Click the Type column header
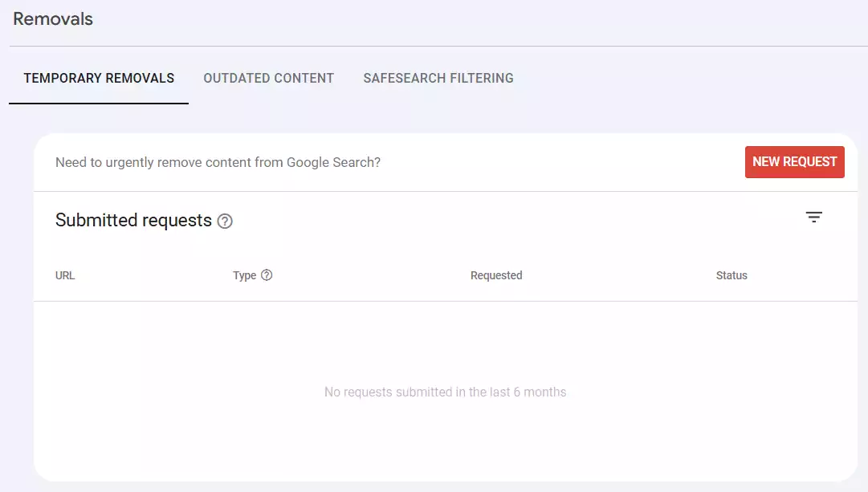This screenshot has width=868, height=492. pos(243,274)
